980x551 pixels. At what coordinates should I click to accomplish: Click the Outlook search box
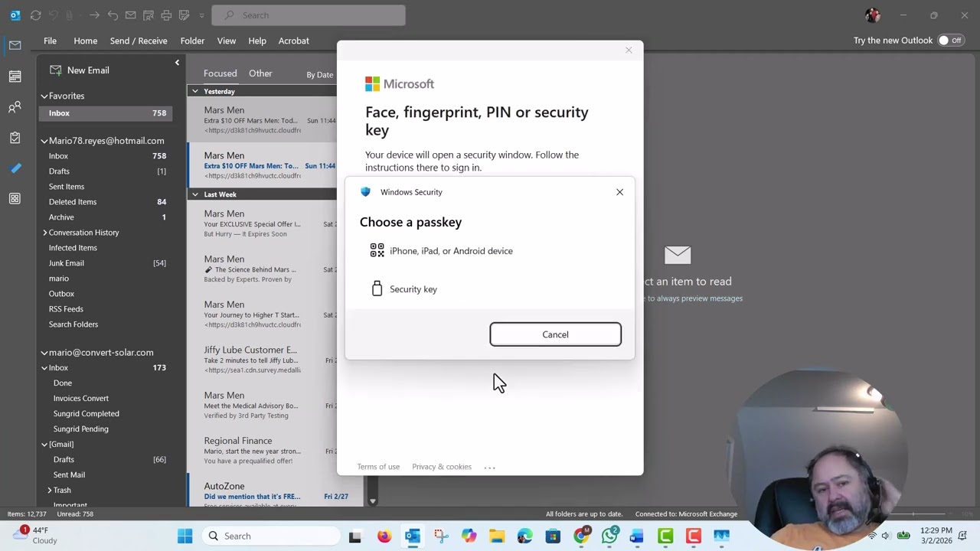click(x=309, y=15)
